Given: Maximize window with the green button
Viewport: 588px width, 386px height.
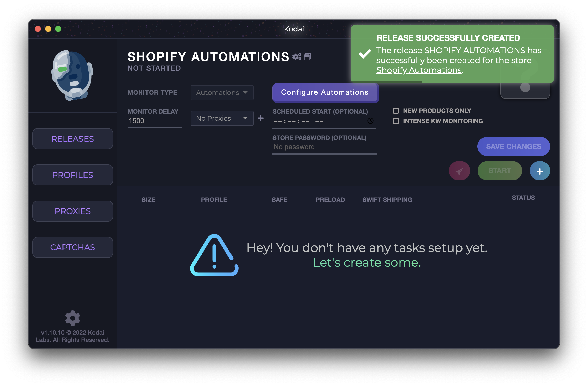Looking at the screenshot, I should pyautogui.click(x=58, y=29).
